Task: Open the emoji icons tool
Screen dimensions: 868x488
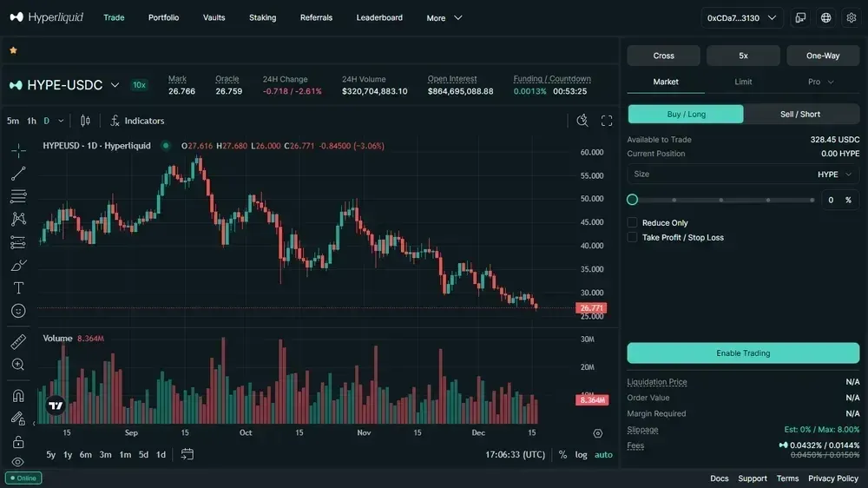Action: [18, 311]
